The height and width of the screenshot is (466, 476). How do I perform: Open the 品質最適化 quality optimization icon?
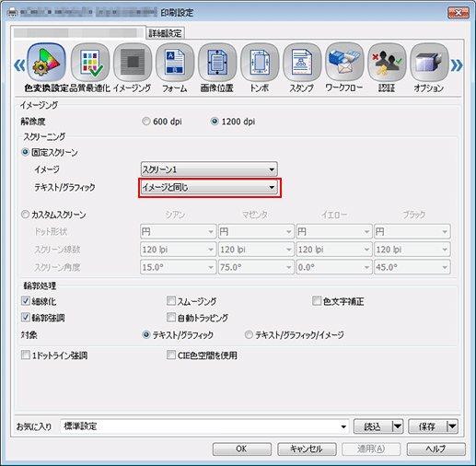point(90,63)
